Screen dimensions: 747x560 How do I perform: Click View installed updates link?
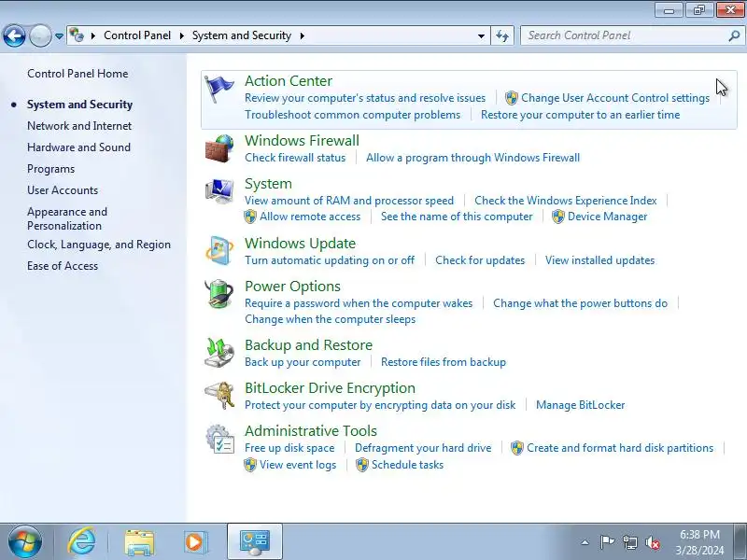pyautogui.click(x=599, y=260)
